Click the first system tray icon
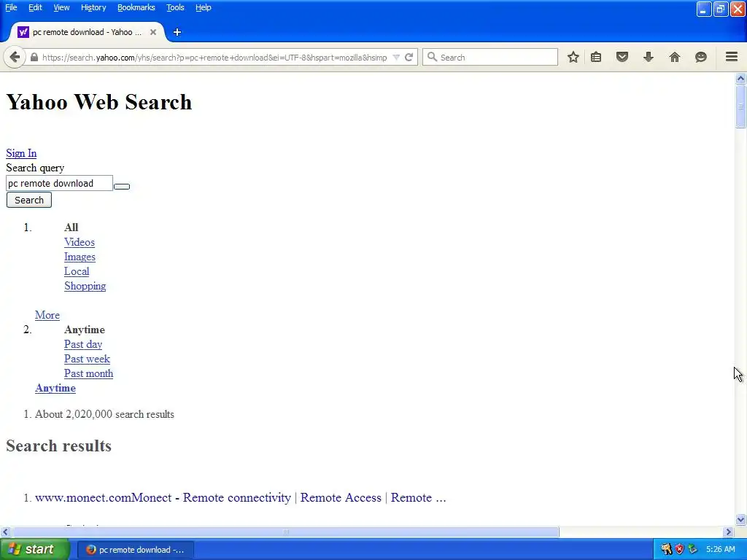This screenshot has width=747, height=560. pyautogui.click(x=667, y=550)
